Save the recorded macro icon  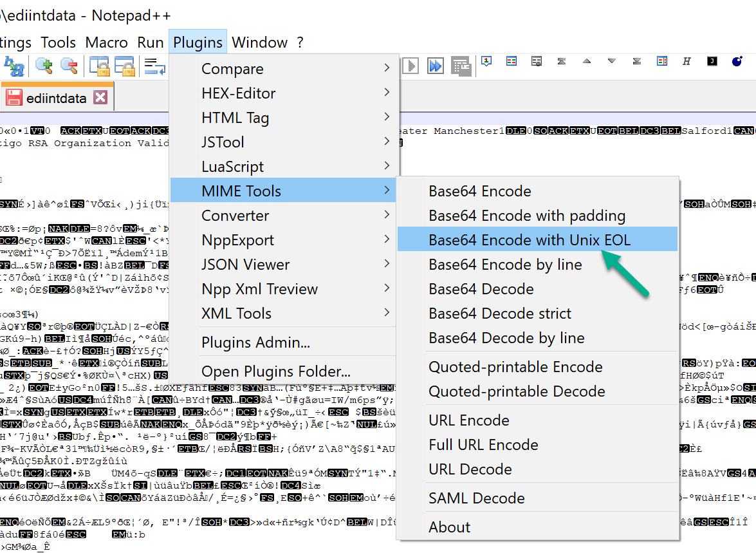coord(461,64)
